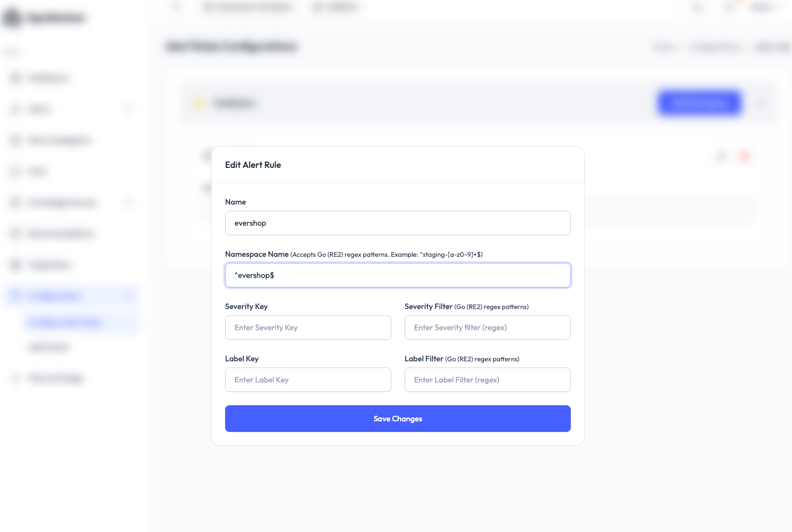The image size is (792, 532).
Task: Open the notification bell in top bar
Action: [x=730, y=7]
